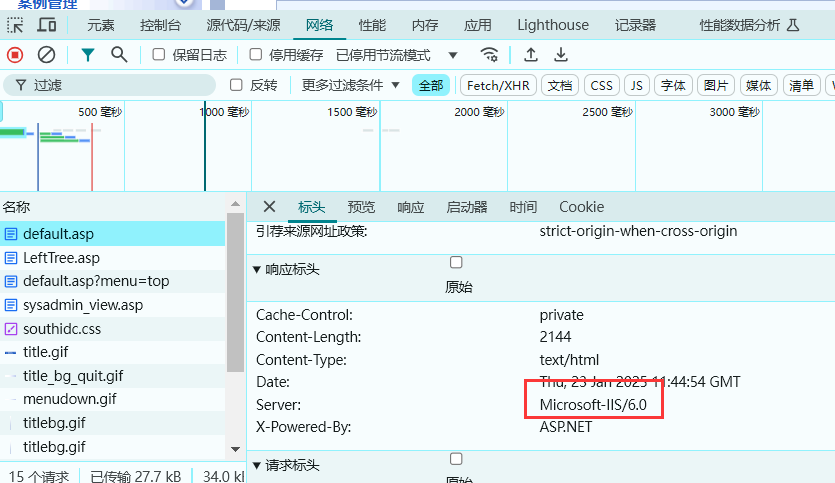Click the export HAR download icon

click(x=561, y=55)
